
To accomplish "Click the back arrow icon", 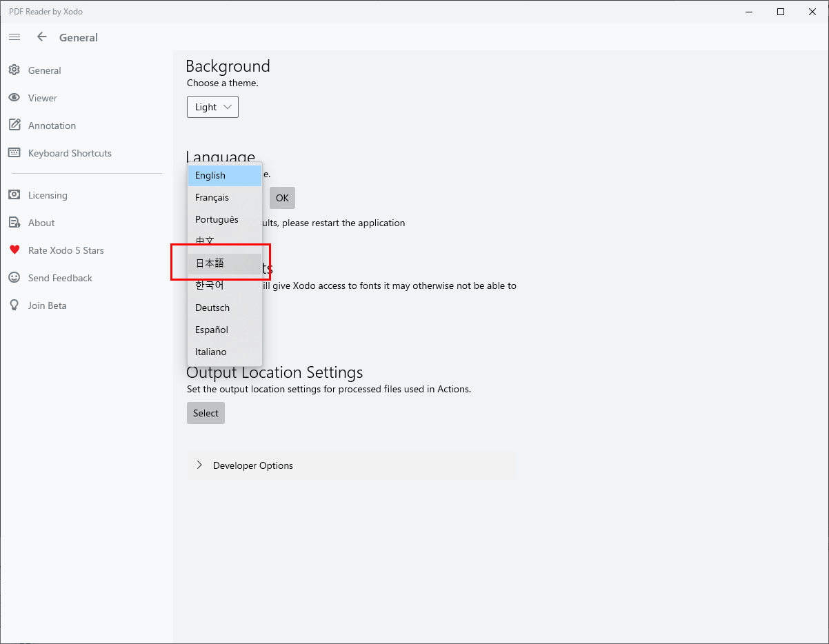I will tap(42, 37).
